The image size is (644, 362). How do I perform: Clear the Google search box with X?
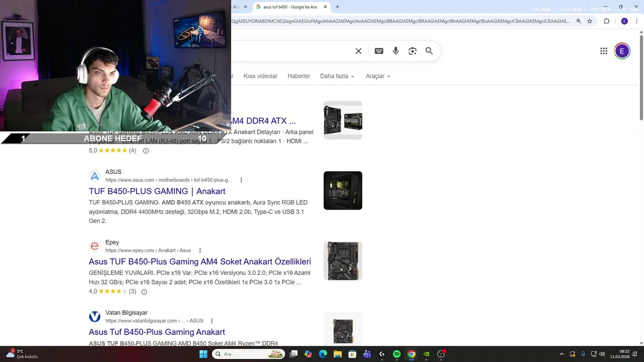pyautogui.click(x=358, y=51)
